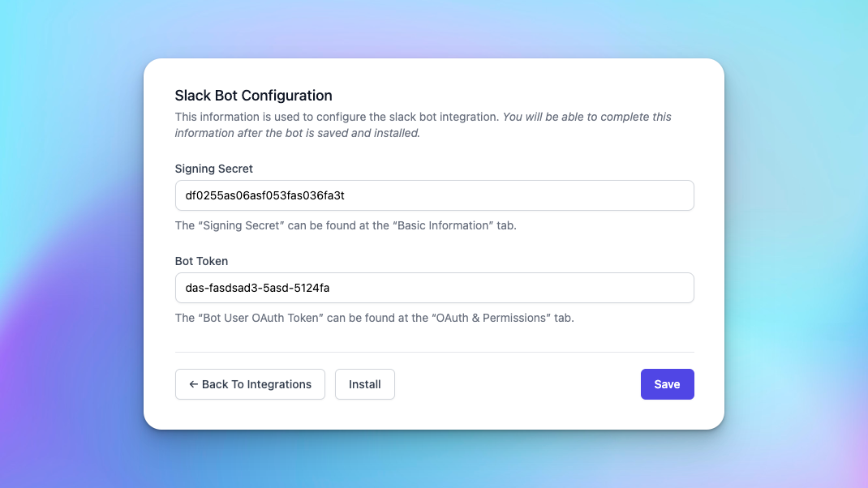Click the Save button

(x=667, y=384)
